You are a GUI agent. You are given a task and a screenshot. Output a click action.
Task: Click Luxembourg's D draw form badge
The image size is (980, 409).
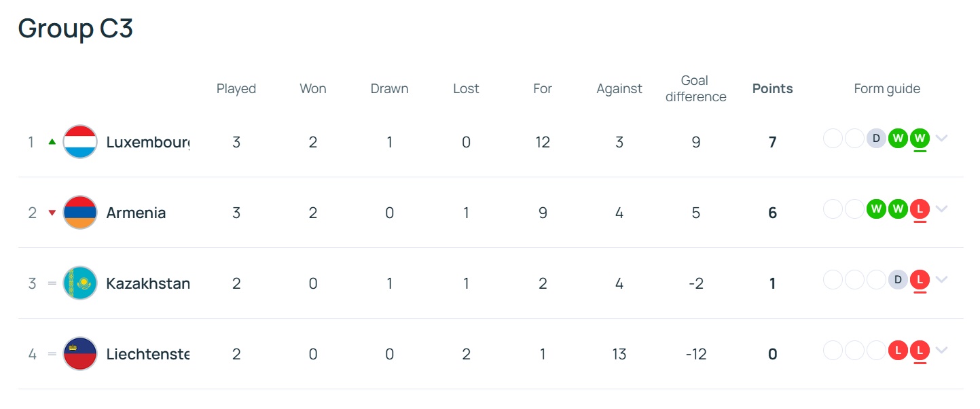point(876,139)
